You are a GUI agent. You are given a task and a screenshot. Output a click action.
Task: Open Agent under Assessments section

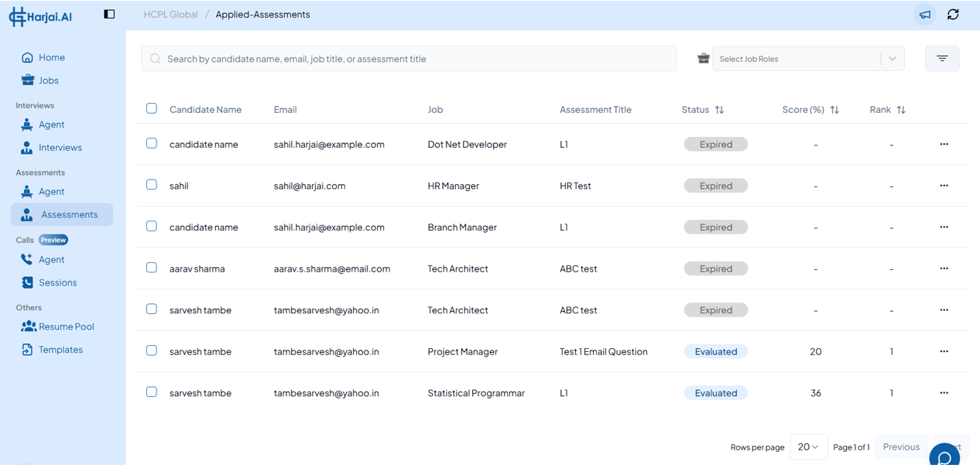click(x=43, y=192)
